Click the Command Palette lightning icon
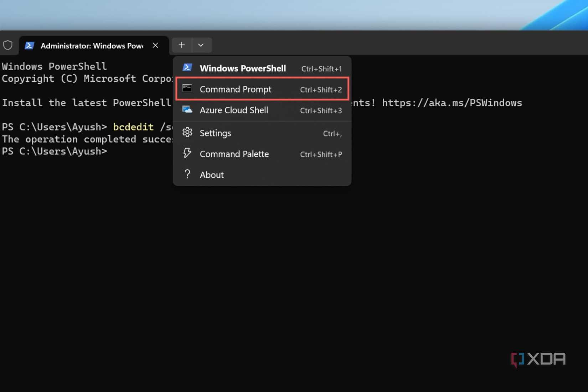The image size is (588, 392). 187,154
